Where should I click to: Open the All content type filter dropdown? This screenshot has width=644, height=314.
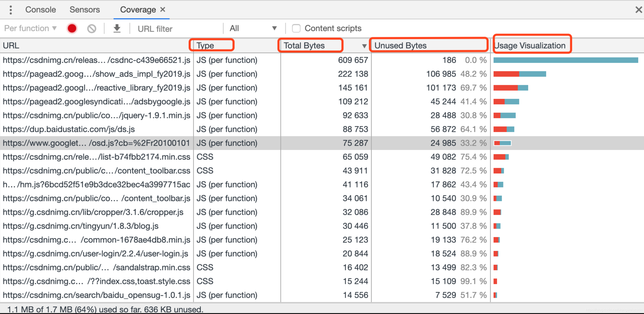point(253,28)
